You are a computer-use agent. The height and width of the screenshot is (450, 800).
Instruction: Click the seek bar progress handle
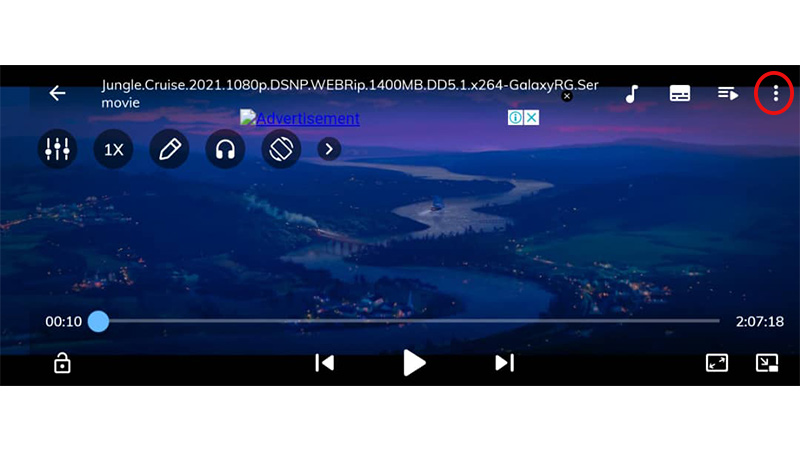[98, 321]
